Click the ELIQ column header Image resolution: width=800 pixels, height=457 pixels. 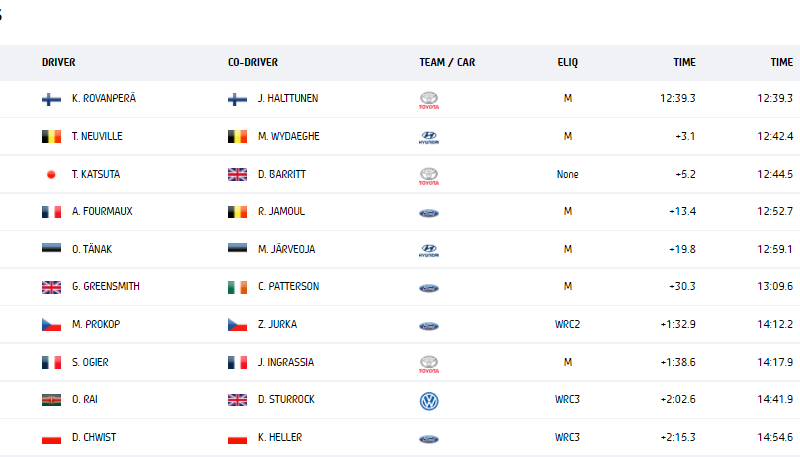pos(567,62)
